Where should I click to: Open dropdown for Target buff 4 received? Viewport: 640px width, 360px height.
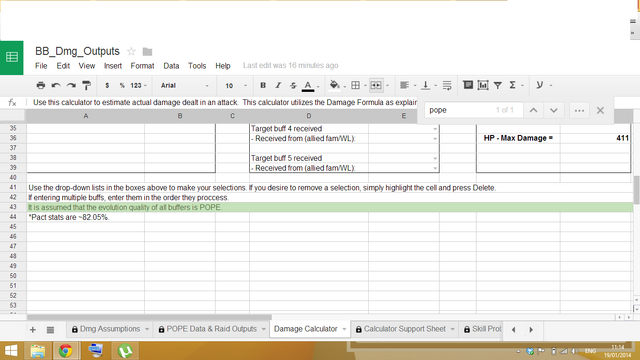[435, 129]
